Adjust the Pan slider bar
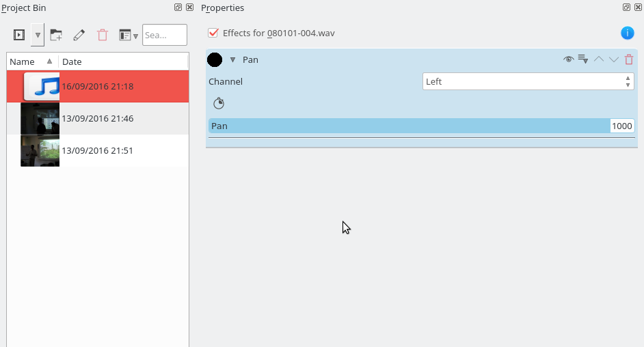Screen dimensions: 644x347 tap(410, 126)
